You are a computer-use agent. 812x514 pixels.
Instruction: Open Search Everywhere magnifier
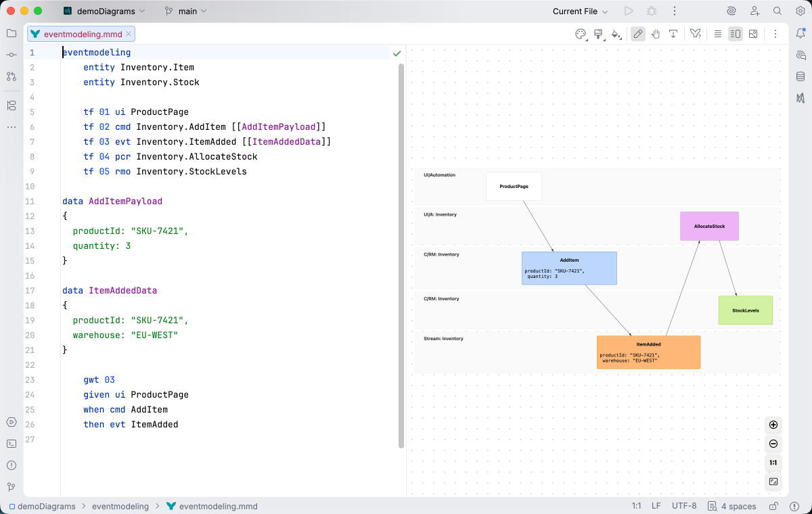coord(777,11)
